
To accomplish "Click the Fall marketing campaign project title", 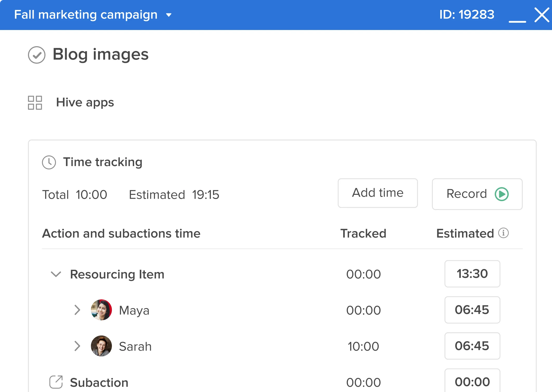I will coord(86,15).
